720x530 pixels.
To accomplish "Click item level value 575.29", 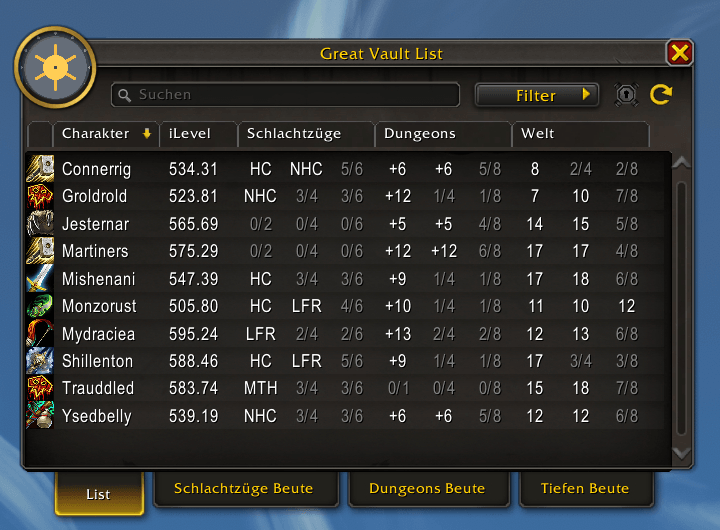I will coord(193,251).
